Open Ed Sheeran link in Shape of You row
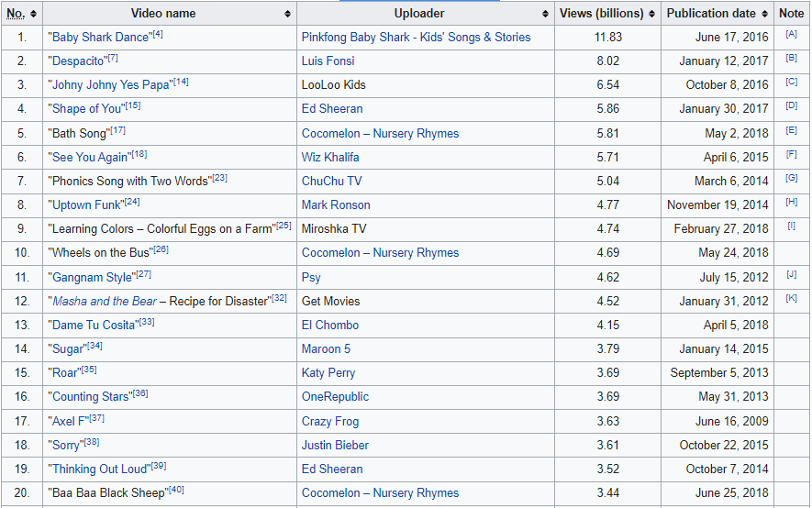Viewport: 812px width, 508px height. pos(332,108)
